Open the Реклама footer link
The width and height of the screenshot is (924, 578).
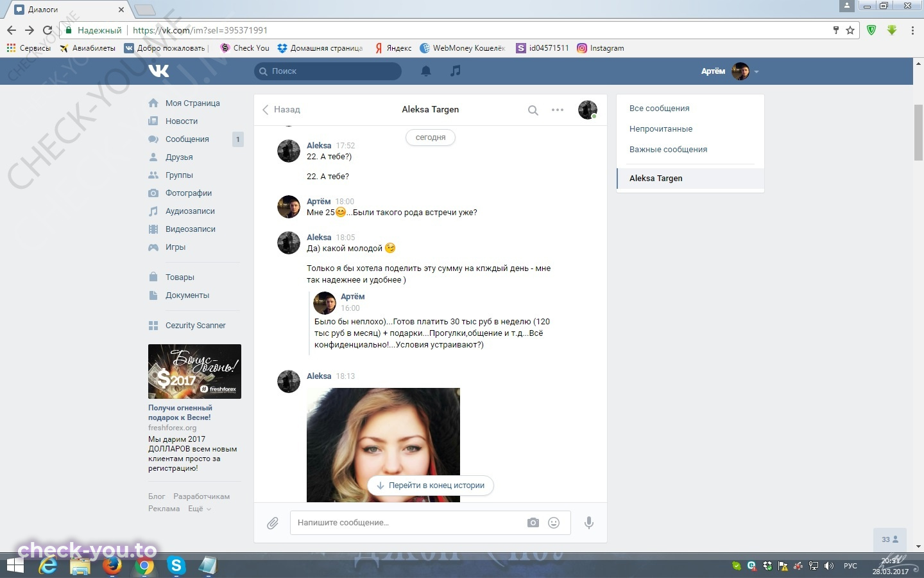(x=164, y=509)
